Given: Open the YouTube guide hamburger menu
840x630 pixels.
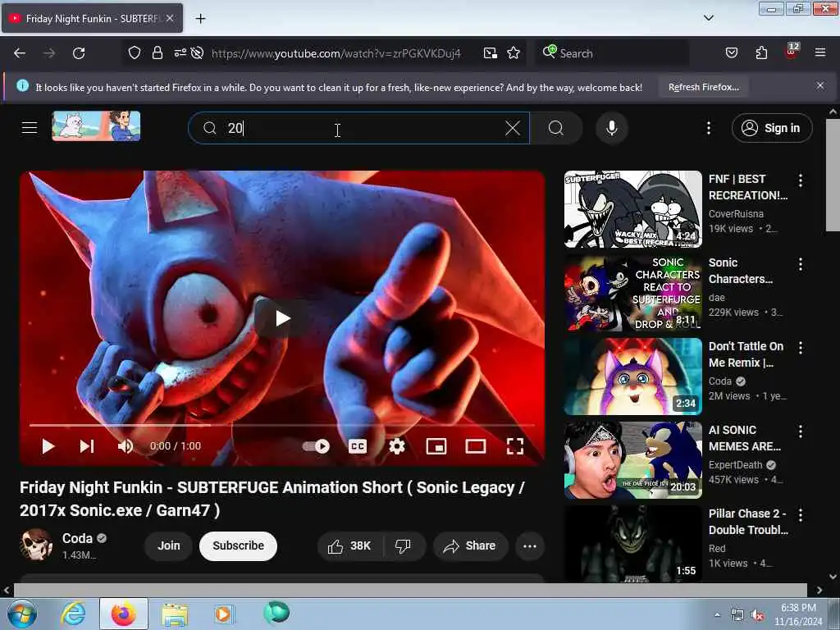Looking at the screenshot, I should (30, 127).
